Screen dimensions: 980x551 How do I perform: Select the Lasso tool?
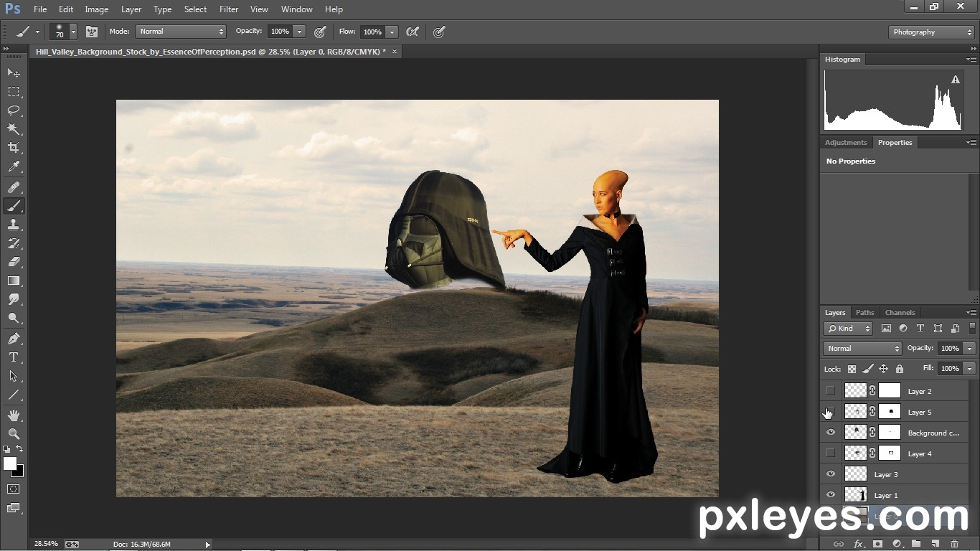(x=14, y=110)
